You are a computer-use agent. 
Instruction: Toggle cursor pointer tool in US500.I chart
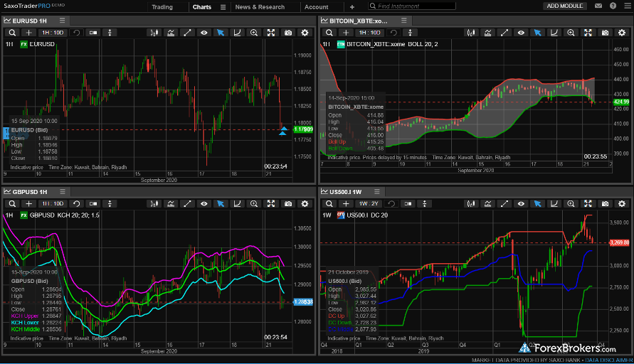point(537,203)
